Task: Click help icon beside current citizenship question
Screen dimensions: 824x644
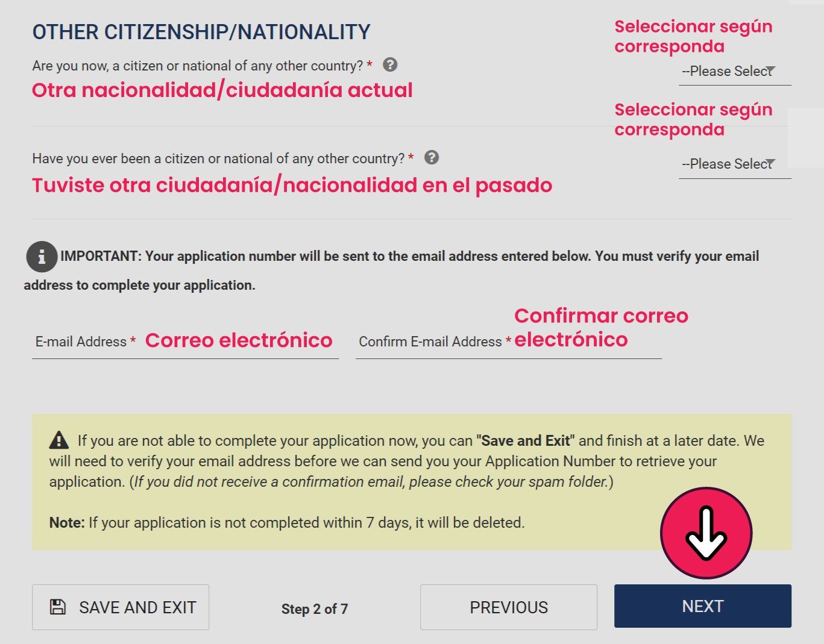Action: click(390, 64)
